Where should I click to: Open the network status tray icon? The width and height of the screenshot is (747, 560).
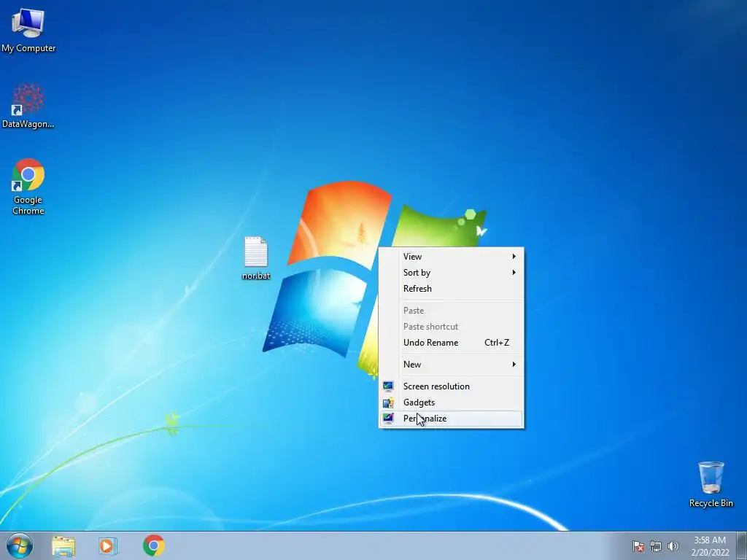656,546
